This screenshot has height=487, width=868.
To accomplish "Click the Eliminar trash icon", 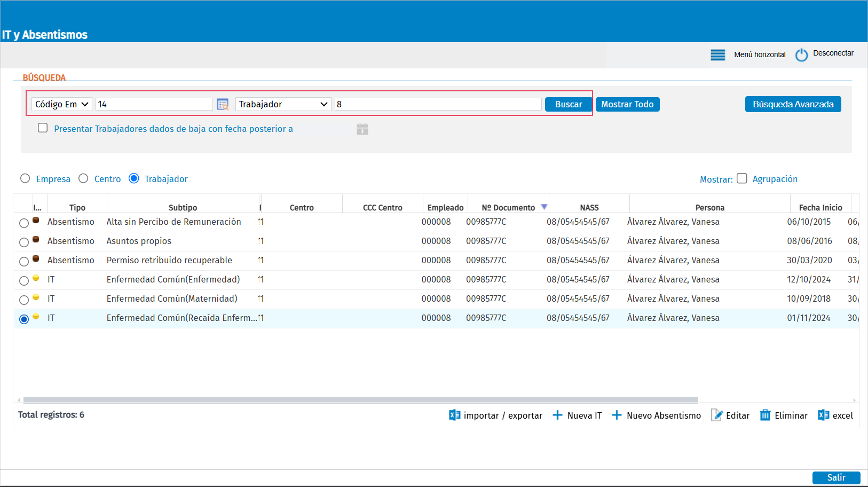I will tap(765, 415).
